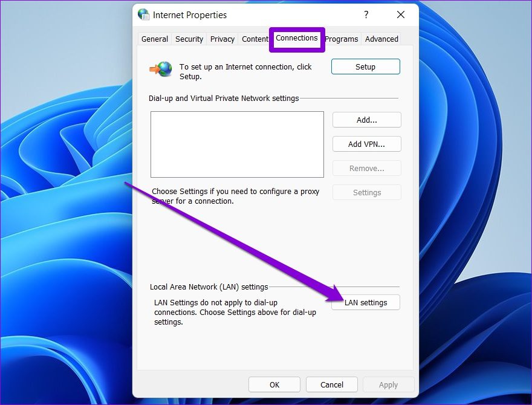The image size is (532, 405).
Task: Open the dialog help question mark
Action: coord(366,15)
